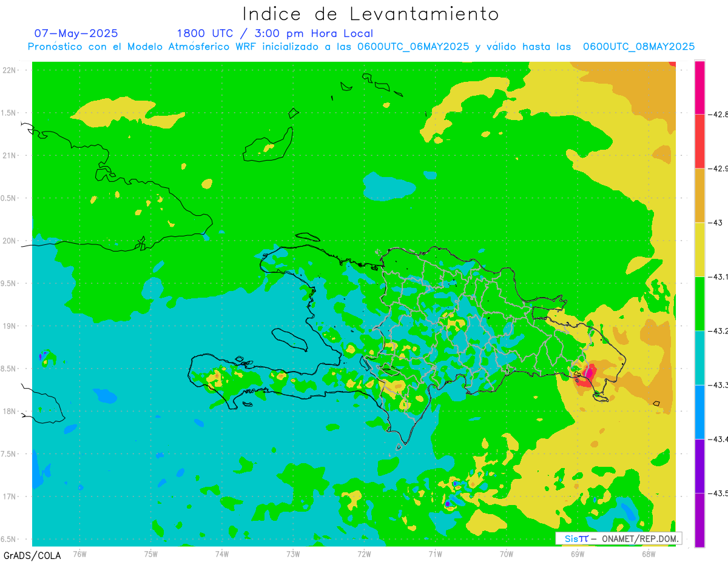Click the latitude label '20N'

click(x=10, y=241)
